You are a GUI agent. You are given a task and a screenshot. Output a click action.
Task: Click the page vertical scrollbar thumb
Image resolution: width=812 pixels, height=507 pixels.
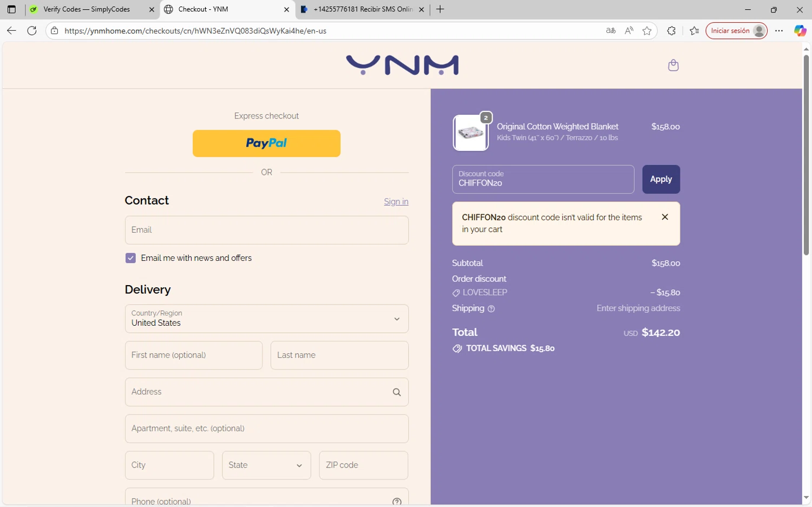806,154
